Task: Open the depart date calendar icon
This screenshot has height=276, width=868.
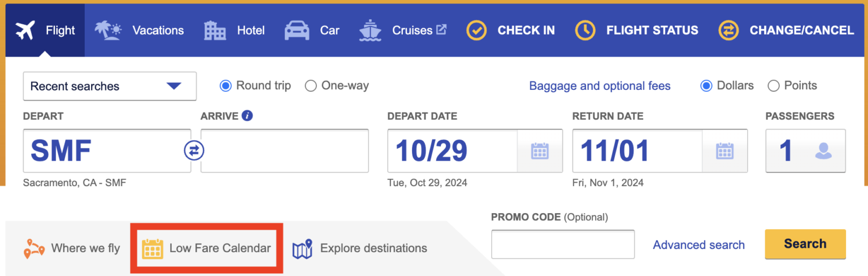Action: (540, 150)
